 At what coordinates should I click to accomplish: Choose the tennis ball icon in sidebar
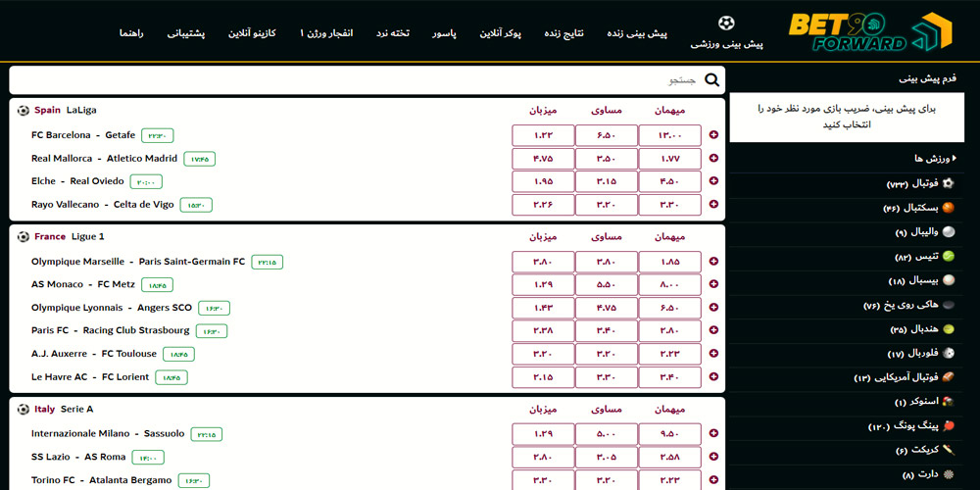tap(948, 256)
